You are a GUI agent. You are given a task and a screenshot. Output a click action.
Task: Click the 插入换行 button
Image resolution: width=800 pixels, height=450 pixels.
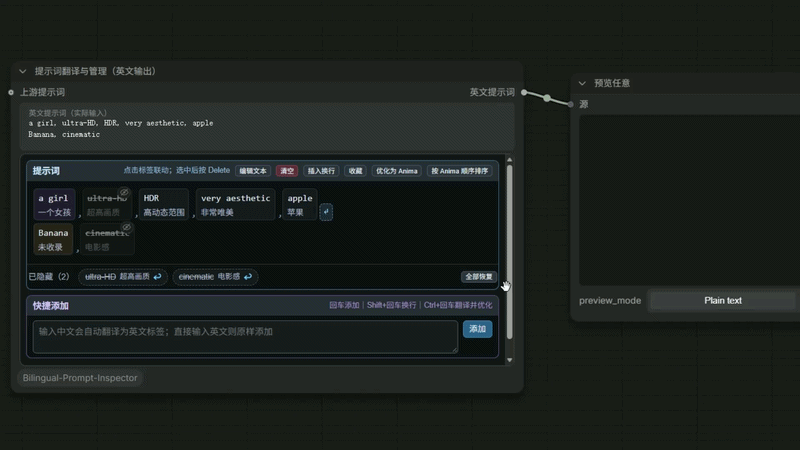pos(321,171)
